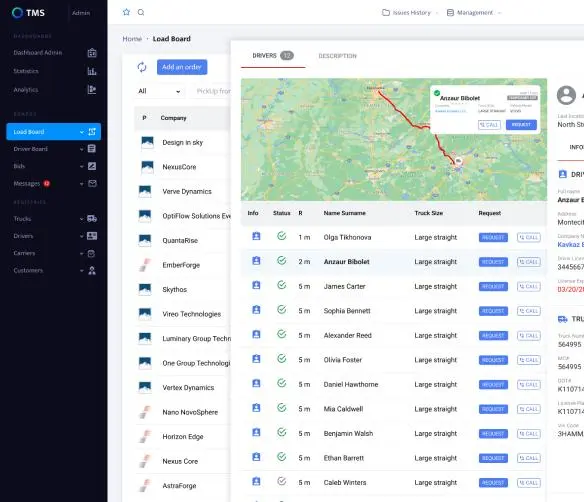Expand the Driver Board sidebar chevron
Screen dimensions: 584x502
pos(82,149)
